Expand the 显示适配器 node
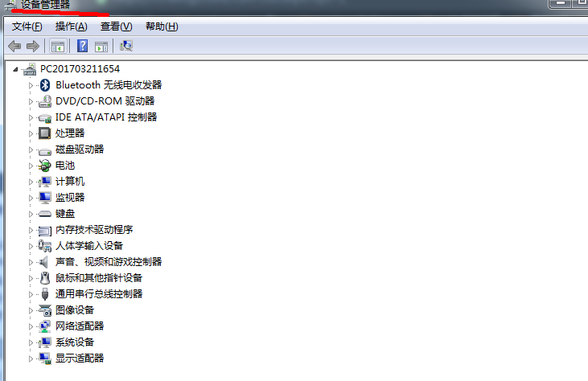Screen dimensions: 588x381 point(31,359)
